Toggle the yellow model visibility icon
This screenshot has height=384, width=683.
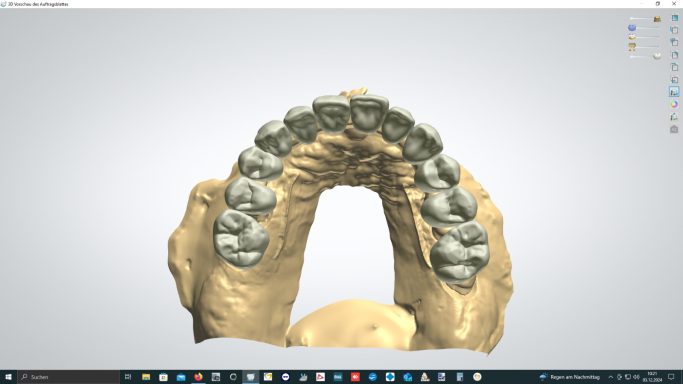point(632,37)
